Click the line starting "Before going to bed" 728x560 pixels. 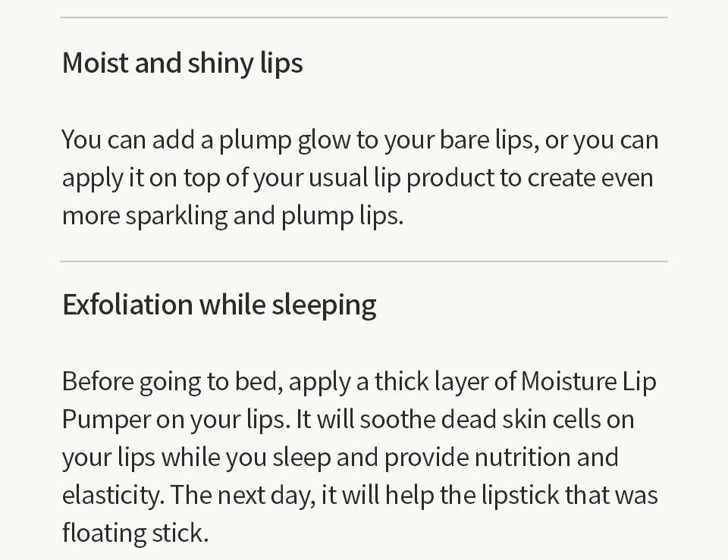coord(359,382)
